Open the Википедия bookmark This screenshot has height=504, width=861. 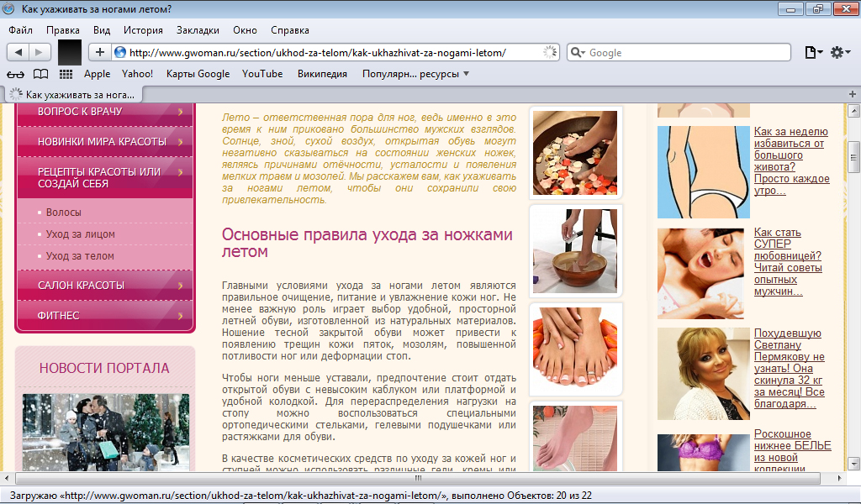(x=322, y=74)
